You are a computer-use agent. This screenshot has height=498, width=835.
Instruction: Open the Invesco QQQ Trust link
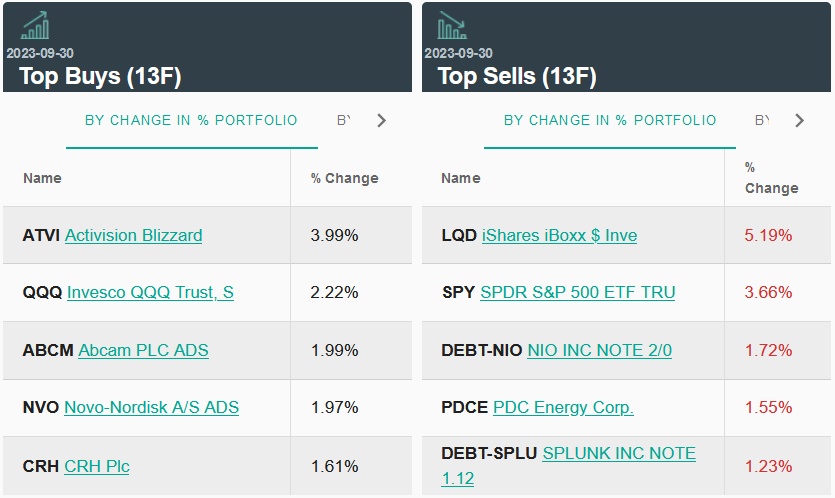point(150,292)
